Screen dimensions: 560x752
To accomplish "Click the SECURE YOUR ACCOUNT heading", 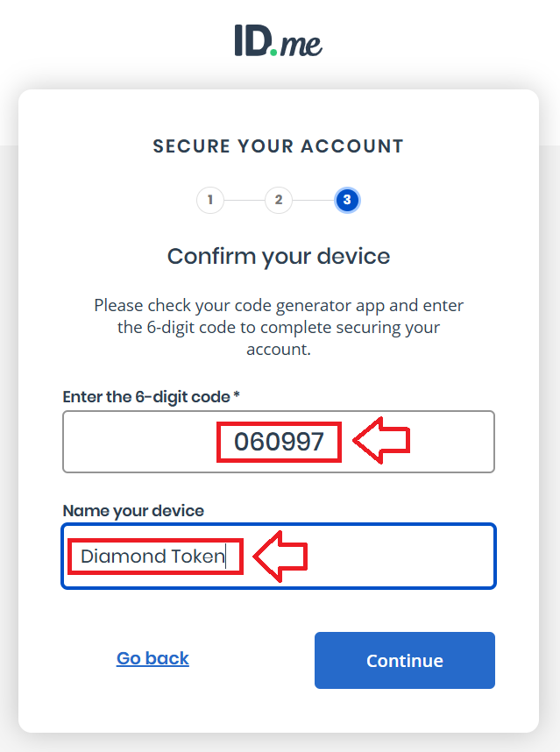I will click(x=278, y=146).
